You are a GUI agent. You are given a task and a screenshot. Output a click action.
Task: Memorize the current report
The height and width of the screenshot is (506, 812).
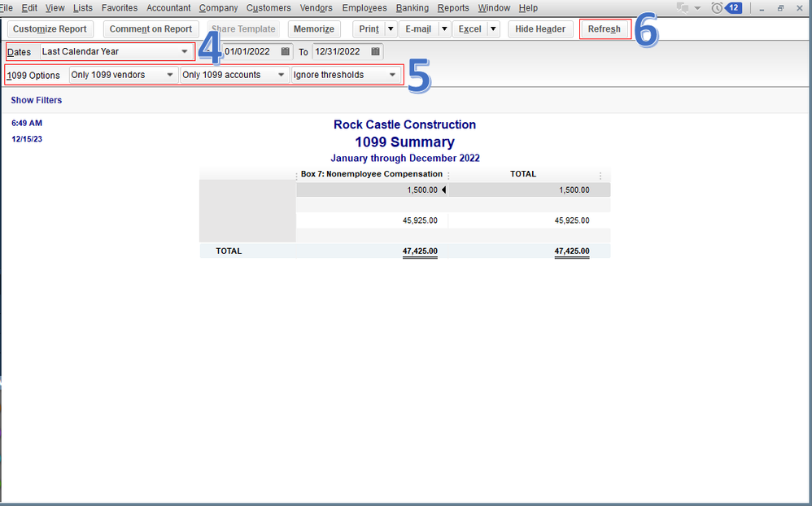click(x=314, y=29)
